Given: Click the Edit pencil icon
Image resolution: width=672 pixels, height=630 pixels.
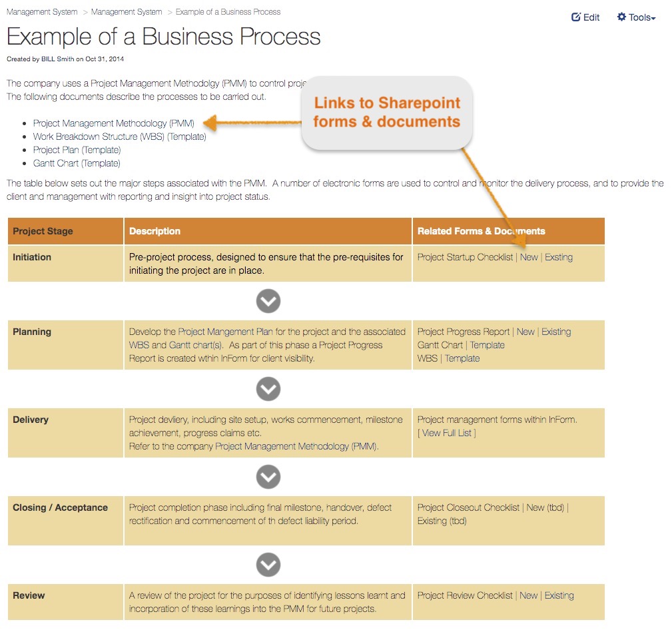Looking at the screenshot, I should click(576, 17).
